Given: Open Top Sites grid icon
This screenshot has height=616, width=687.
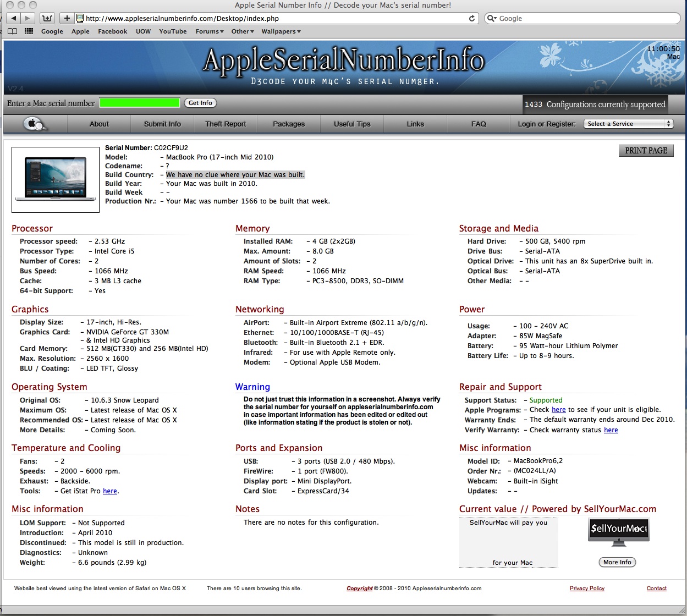Looking at the screenshot, I should [x=29, y=31].
